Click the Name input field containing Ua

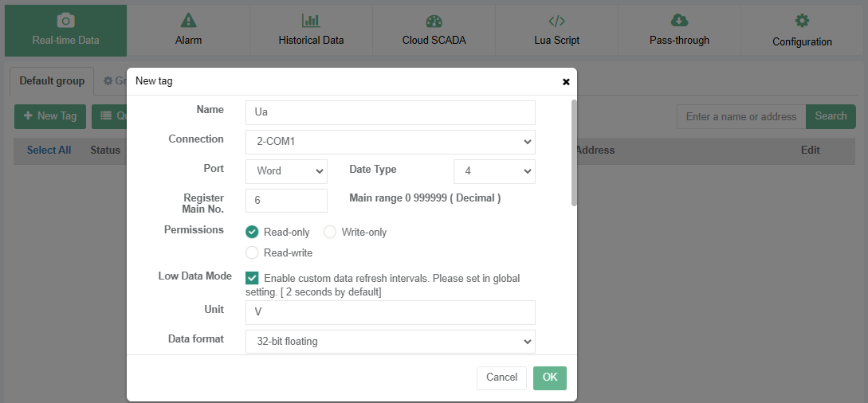[x=390, y=112]
